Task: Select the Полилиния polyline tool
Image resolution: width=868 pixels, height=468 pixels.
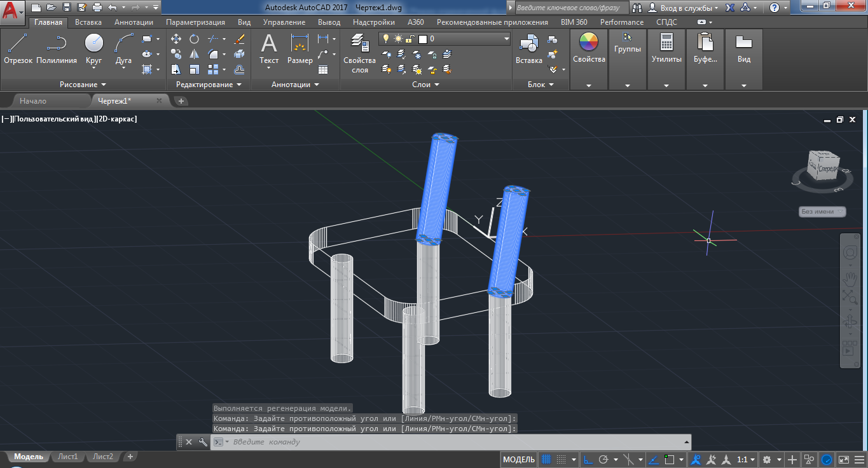Action: (x=57, y=49)
